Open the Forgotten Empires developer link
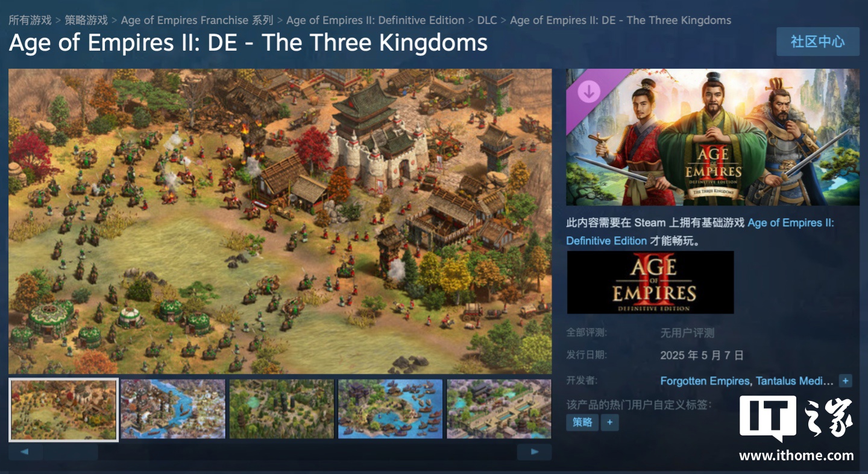 (705, 381)
